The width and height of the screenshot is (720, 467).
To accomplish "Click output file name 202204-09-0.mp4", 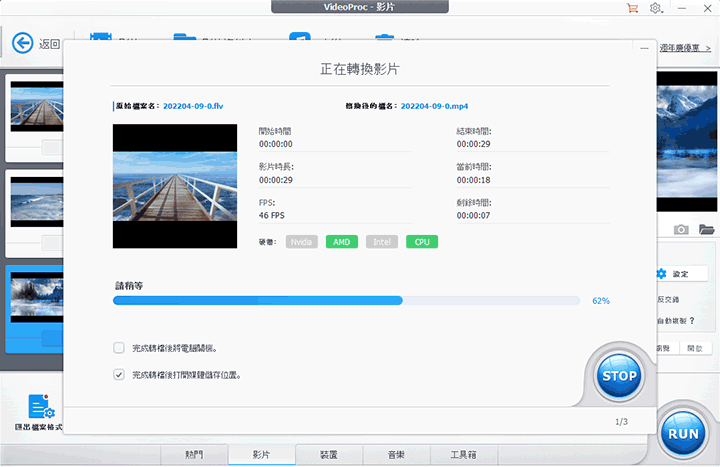I will click(434, 106).
